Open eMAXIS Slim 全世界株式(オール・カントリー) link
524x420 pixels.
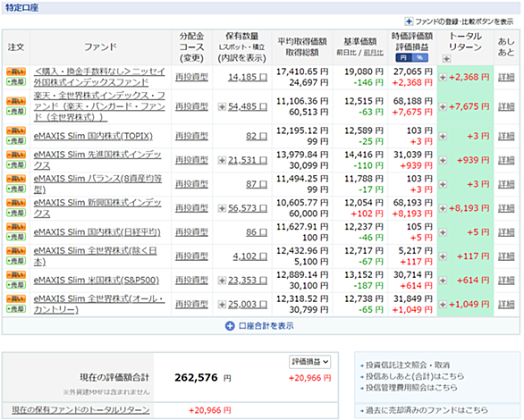click(x=99, y=304)
